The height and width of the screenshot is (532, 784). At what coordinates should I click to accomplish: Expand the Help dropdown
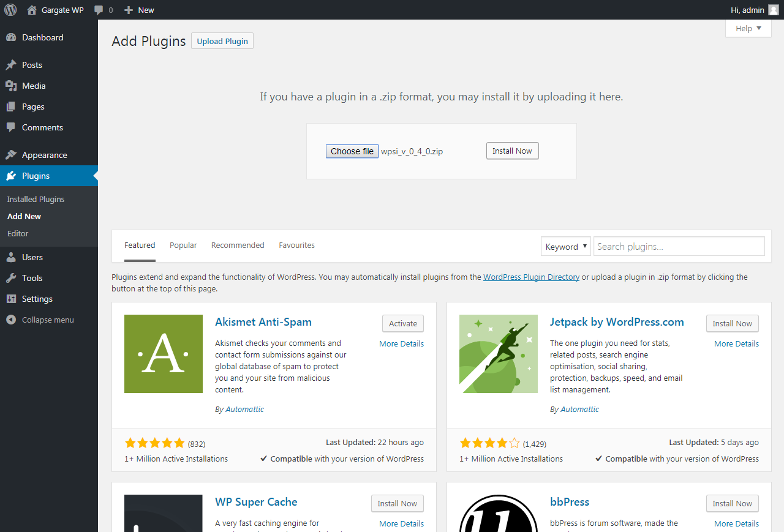tap(748, 28)
